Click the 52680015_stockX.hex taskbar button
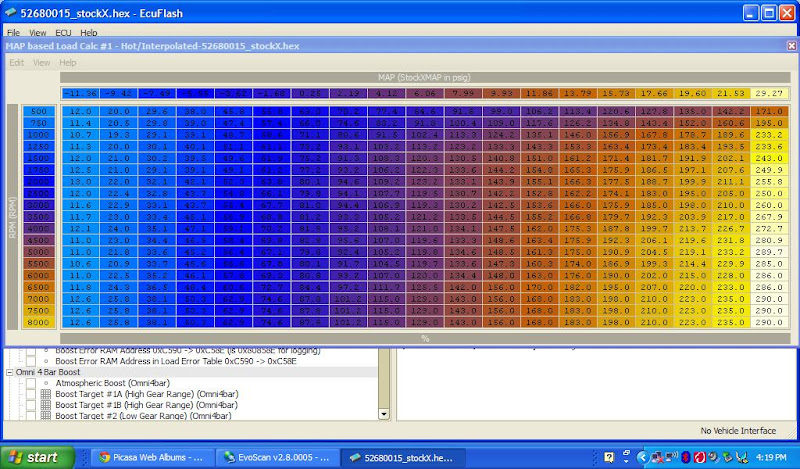Screen dimensions: 800x469 pos(403,457)
